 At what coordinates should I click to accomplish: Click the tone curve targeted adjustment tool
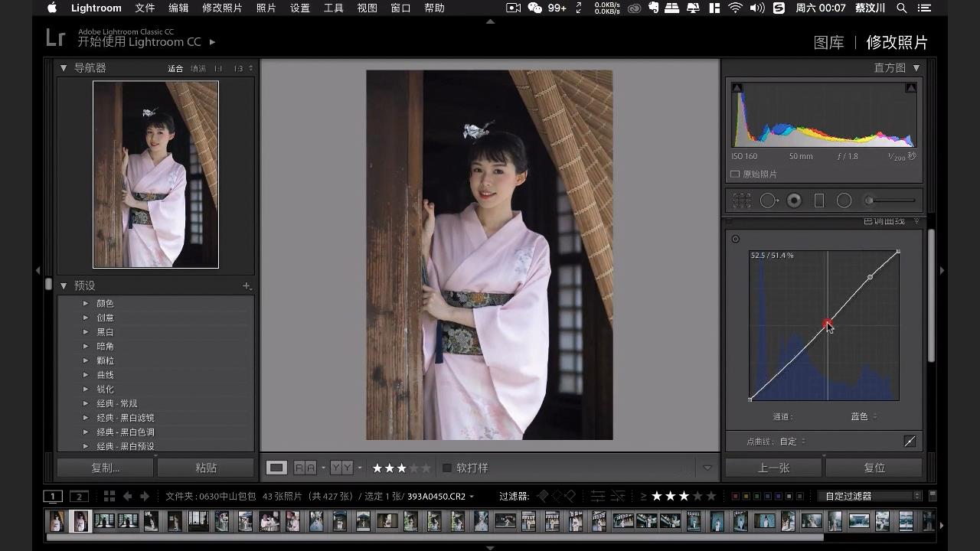(736, 239)
